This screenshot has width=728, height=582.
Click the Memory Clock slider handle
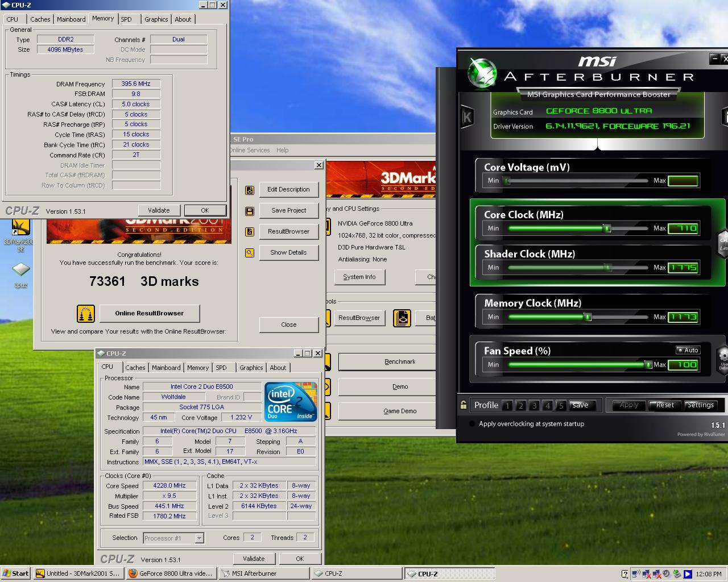588,317
